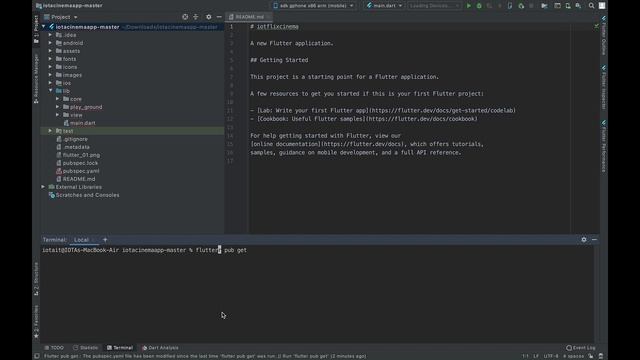Open the Terminal tool window tab

click(120, 348)
